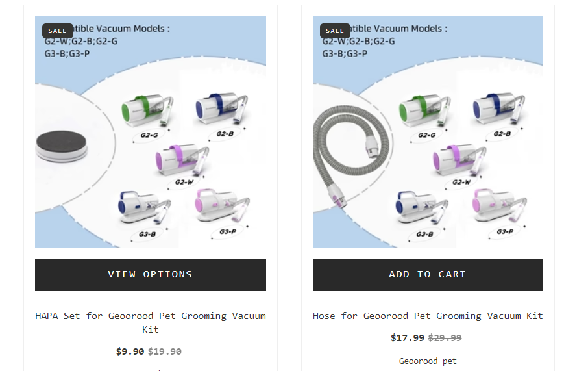Click the SALE badge on HAPA Set card
The height and width of the screenshot is (371, 588).
pos(57,31)
